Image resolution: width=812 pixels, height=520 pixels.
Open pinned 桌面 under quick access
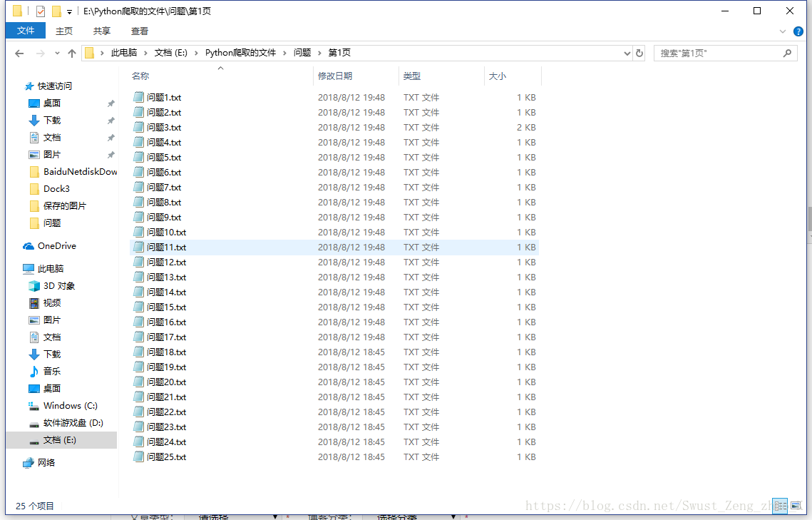[52, 103]
